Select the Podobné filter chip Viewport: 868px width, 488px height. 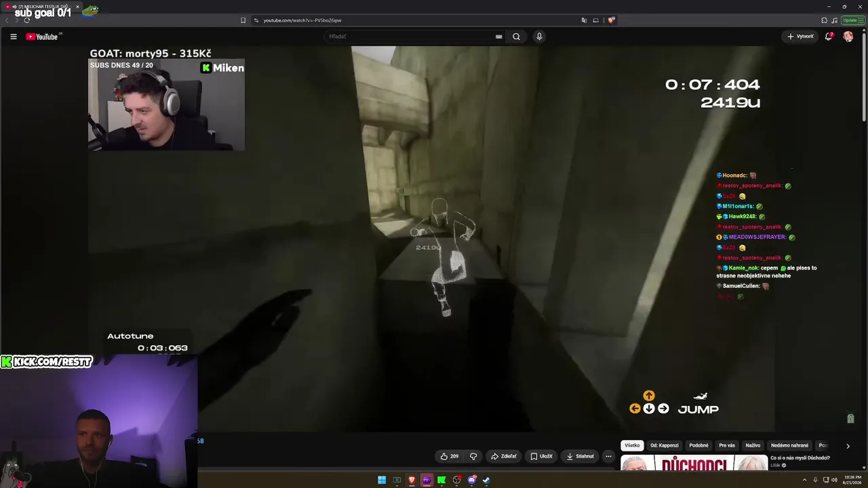(x=698, y=445)
